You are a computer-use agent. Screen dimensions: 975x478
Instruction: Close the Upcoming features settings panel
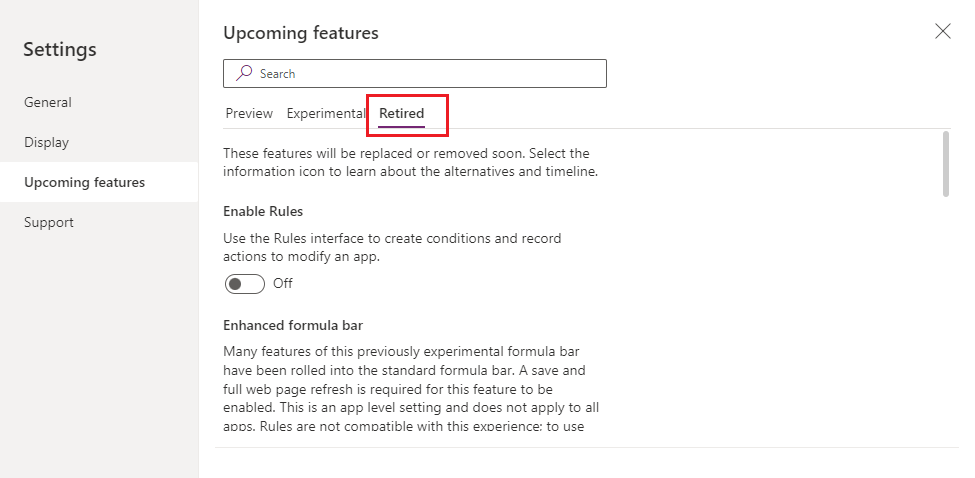pyautogui.click(x=942, y=31)
